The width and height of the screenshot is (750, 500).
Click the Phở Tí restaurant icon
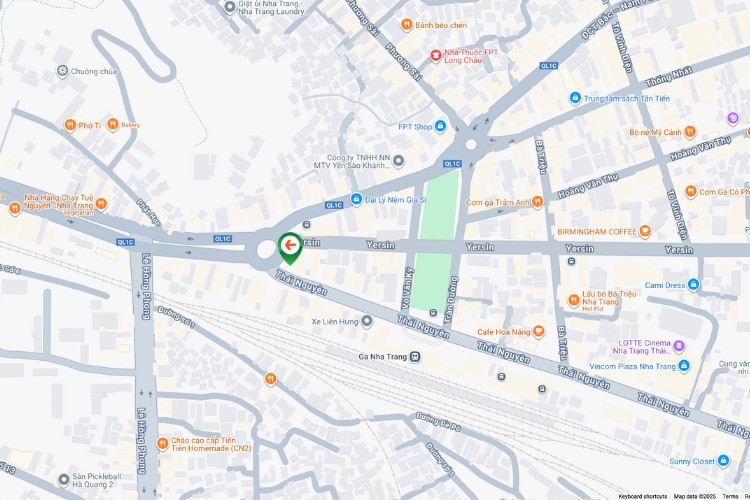(70, 125)
